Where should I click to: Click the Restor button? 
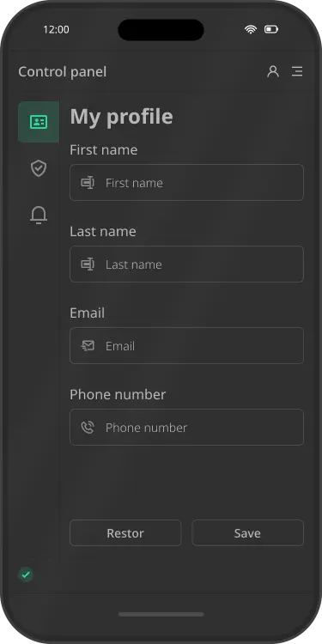[x=125, y=532]
